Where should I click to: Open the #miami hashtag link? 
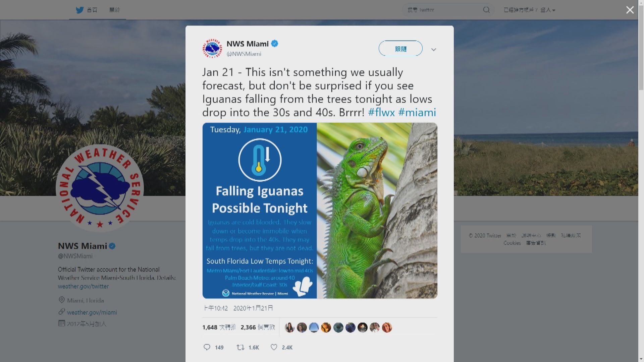(417, 112)
